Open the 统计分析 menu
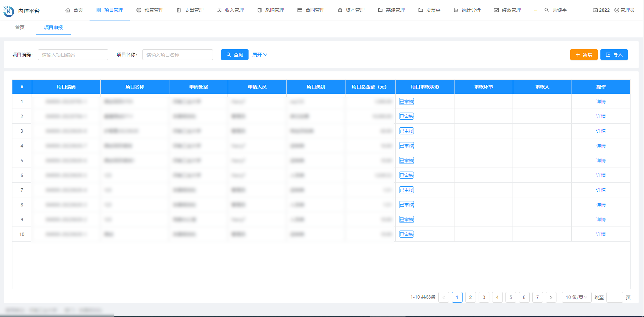Image resolution: width=644 pixels, height=317 pixels. [x=467, y=10]
